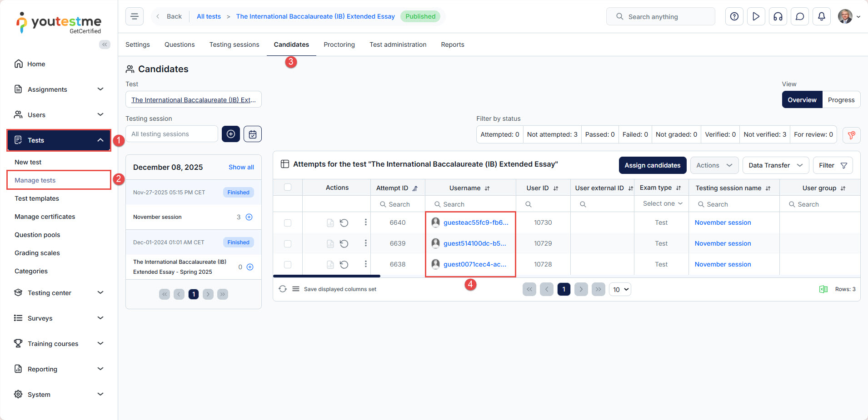Switch to the Proctoring tab
Image resolution: width=868 pixels, height=420 pixels.
pos(339,44)
